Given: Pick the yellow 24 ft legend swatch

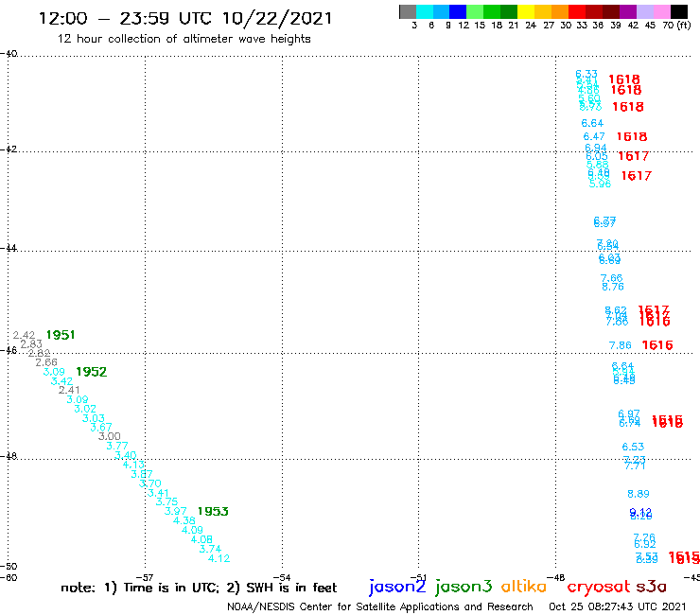Looking at the screenshot, I should click(x=526, y=11).
